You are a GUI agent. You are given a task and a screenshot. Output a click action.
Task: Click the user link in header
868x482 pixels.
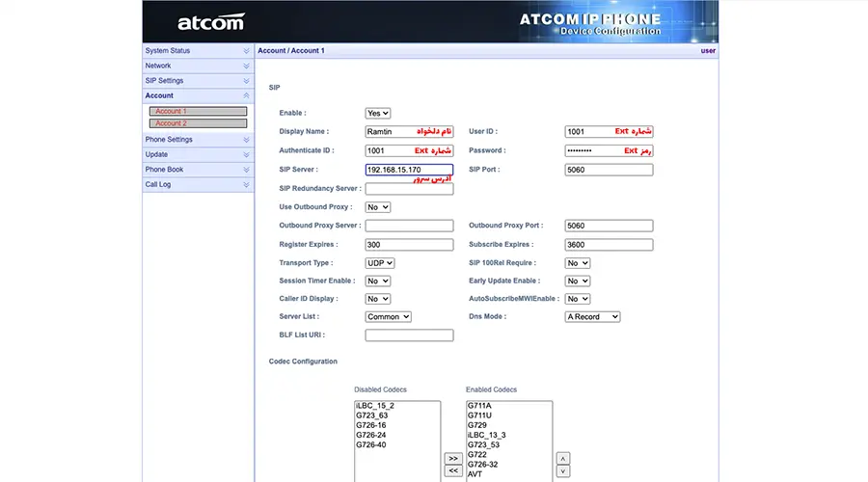[x=708, y=50]
